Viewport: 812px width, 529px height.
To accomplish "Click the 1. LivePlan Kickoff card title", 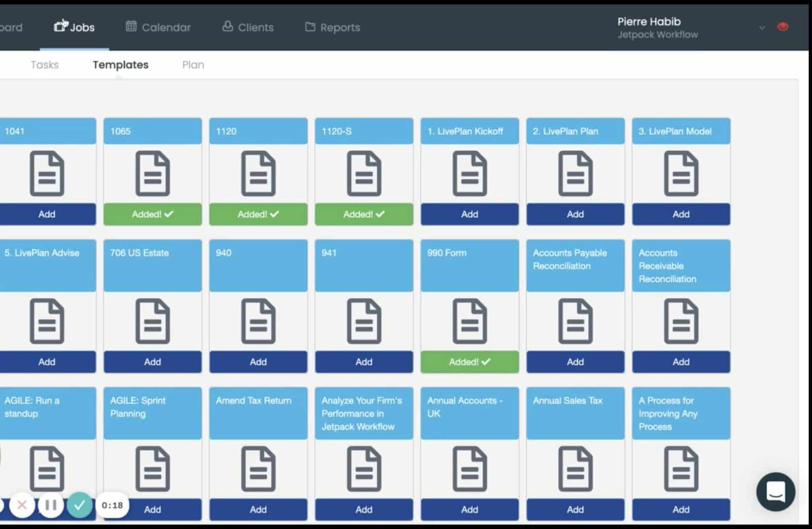I will [x=465, y=131].
